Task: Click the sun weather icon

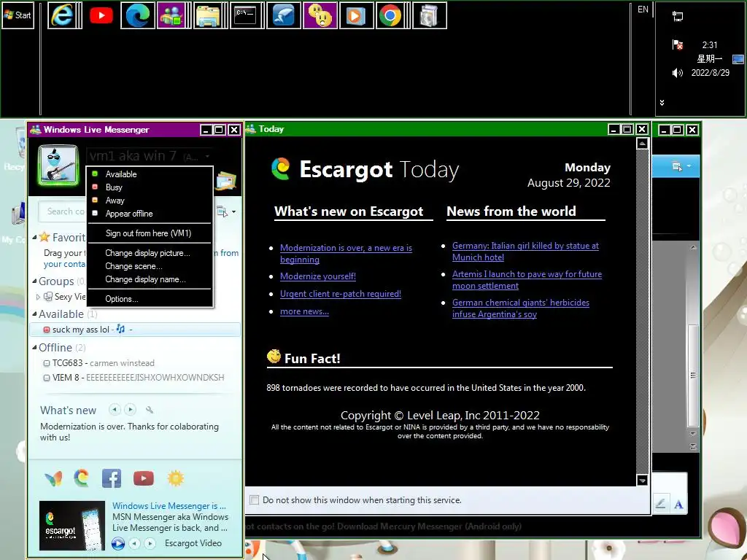Action: click(x=175, y=478)
